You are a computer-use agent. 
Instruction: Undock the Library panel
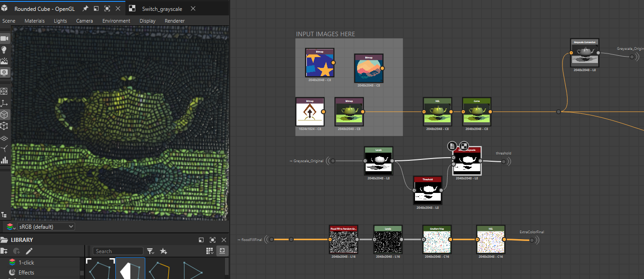coord(201,240)
